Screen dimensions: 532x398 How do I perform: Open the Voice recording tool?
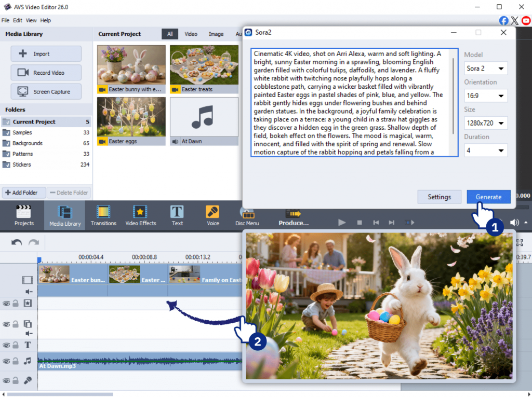click(212, 215)
